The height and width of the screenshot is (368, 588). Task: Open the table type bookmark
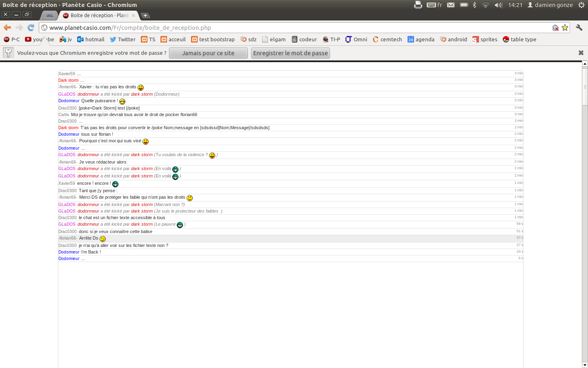[x=519, y=39]
